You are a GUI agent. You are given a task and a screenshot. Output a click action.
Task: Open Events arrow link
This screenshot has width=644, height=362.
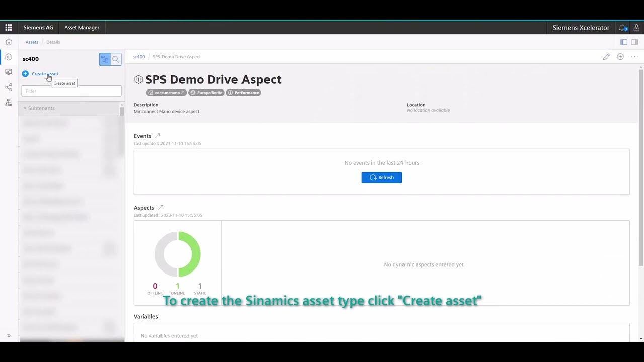(x=157, y=136)
